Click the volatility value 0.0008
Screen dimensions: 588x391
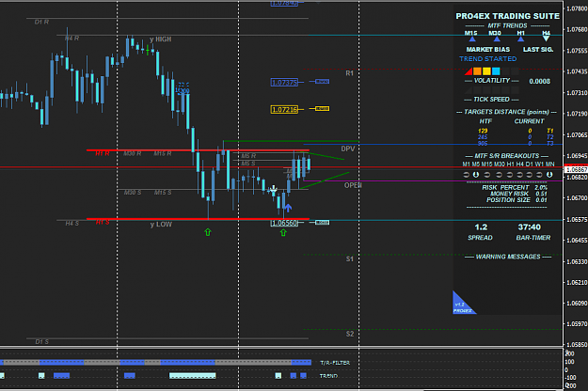click(x=540, y=81)
